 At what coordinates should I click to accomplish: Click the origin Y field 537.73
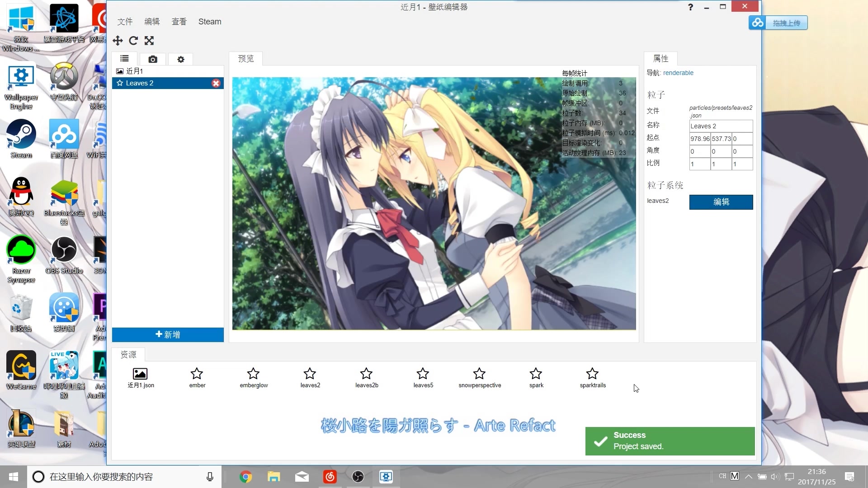721,139
